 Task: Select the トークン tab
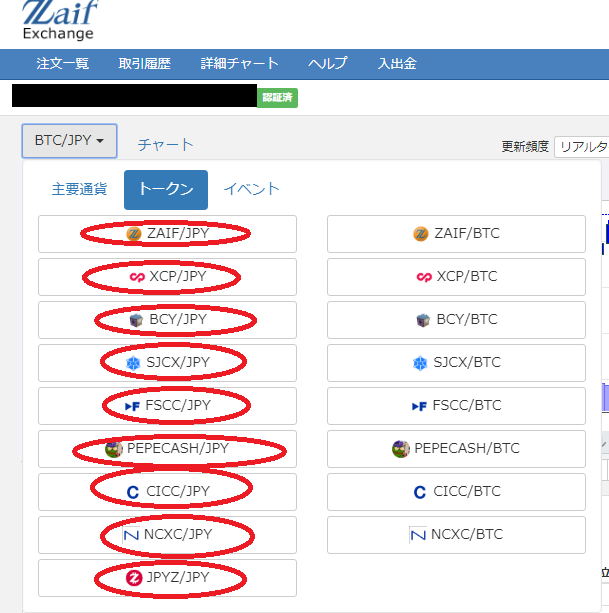point(166,190)
